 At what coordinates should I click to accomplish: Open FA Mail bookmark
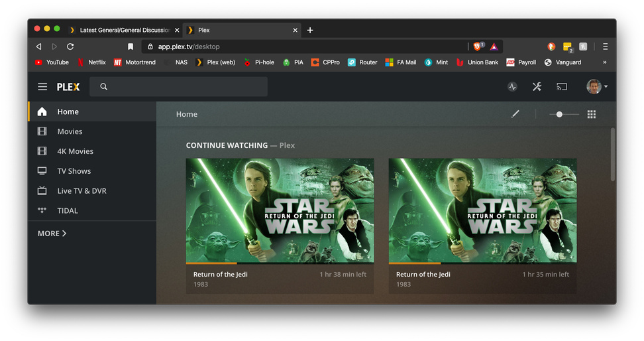coord(400,62)
